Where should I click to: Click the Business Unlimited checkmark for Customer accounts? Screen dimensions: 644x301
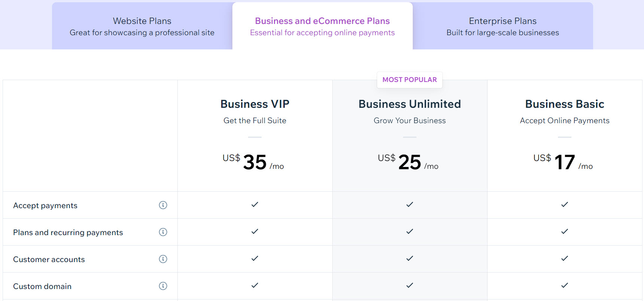click(410, 258)
